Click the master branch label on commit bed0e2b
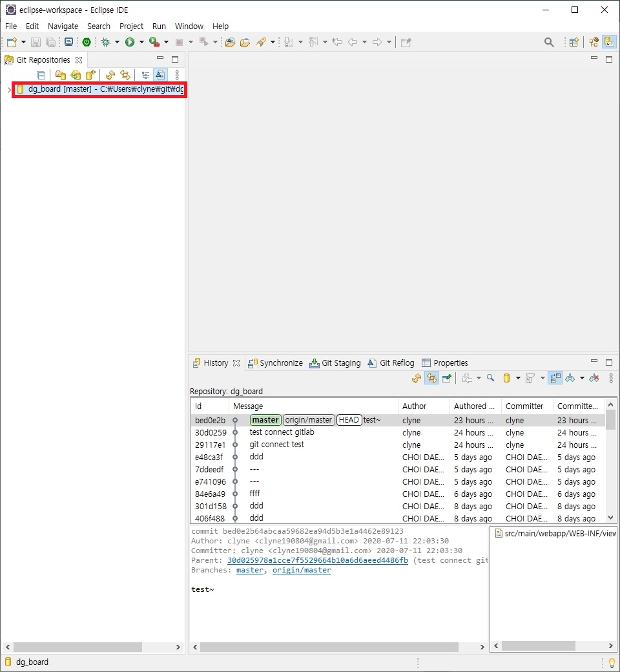620x672 pixels. [x=265, y=420]
